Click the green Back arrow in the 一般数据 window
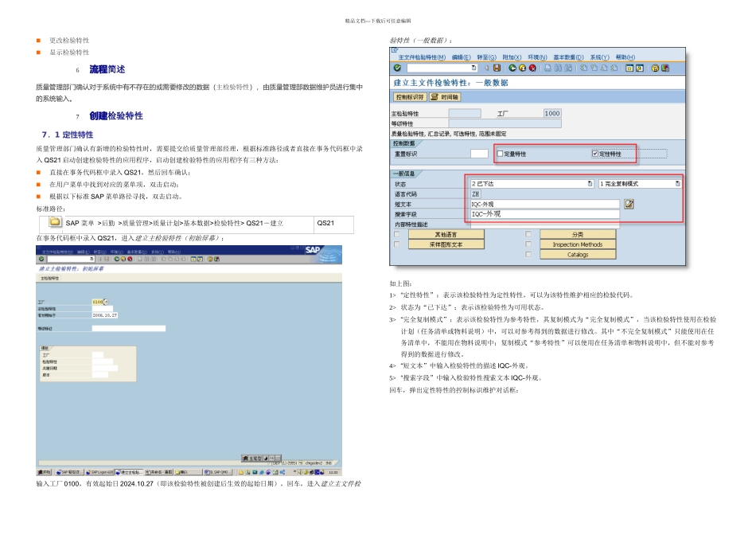Viewport: 756px width, 535px height. (x=512, y=68)
